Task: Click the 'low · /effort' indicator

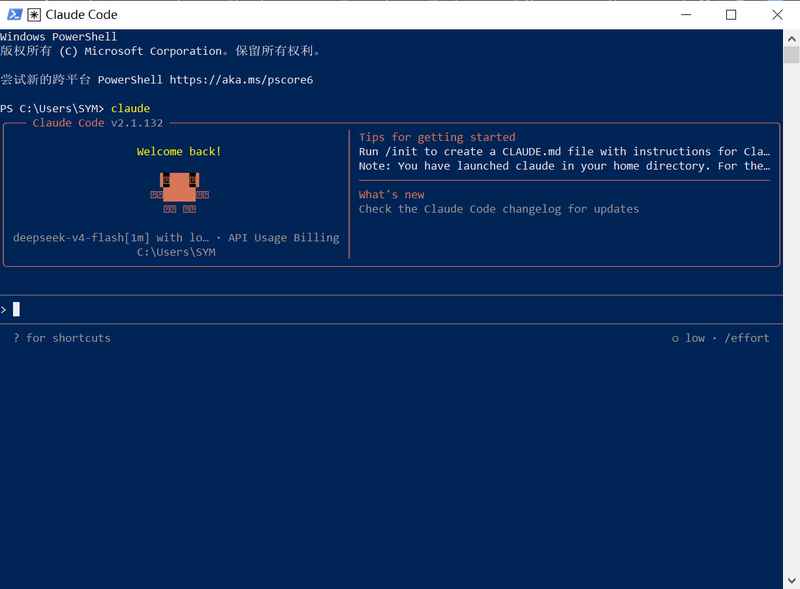Action: (x=720, y=338)
